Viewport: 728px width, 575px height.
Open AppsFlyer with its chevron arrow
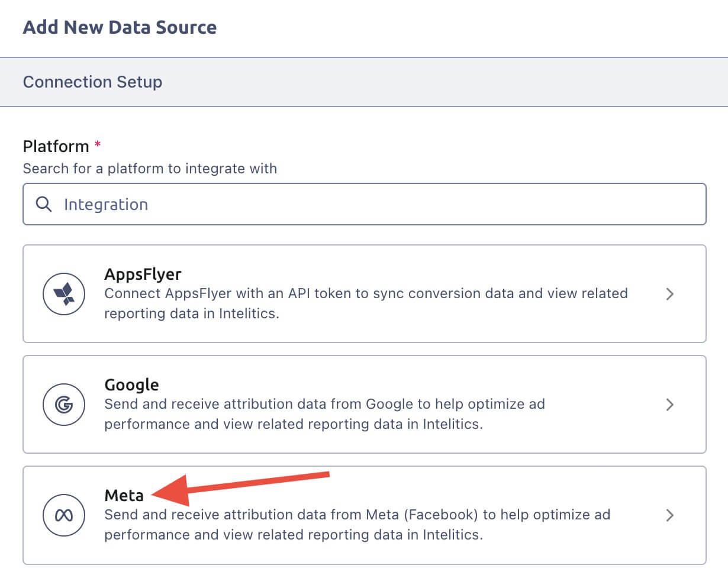click(670, 294)
